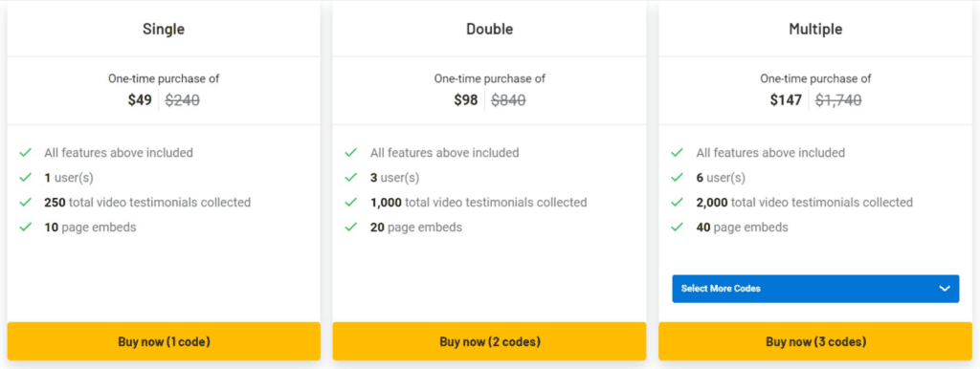Select the Double plan heading
Screen dimensions: 980x369
click(489, 29)
